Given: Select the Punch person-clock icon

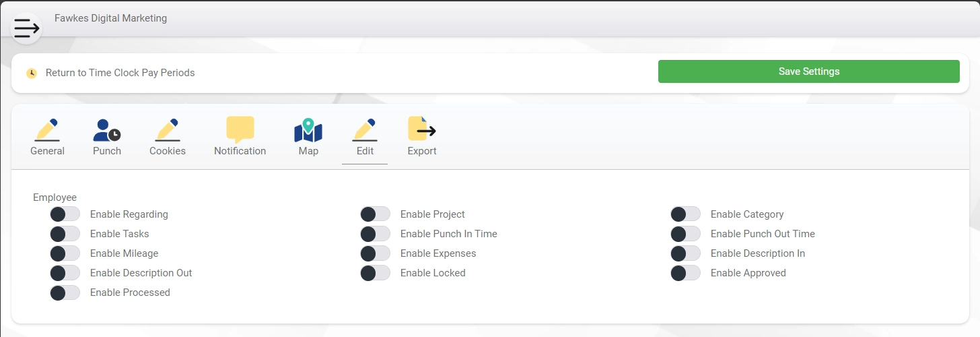Looking at the screenshot, I should tap(107, 129).
